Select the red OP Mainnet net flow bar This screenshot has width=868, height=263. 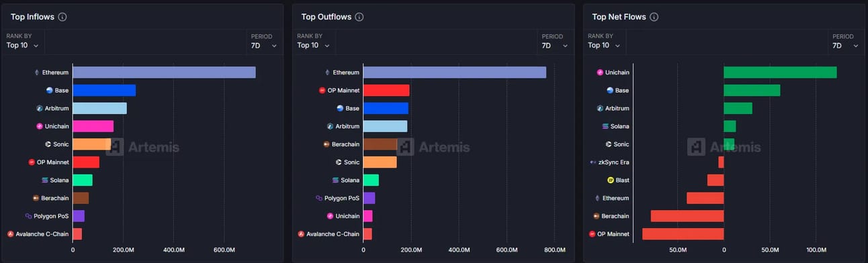click(x=683, y=234)
